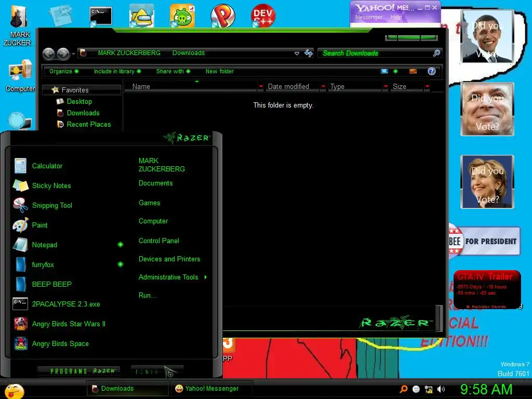This screenshot has height=399, width=532.
Task: Click the network tray icon
Action: [x=429, y=389]
